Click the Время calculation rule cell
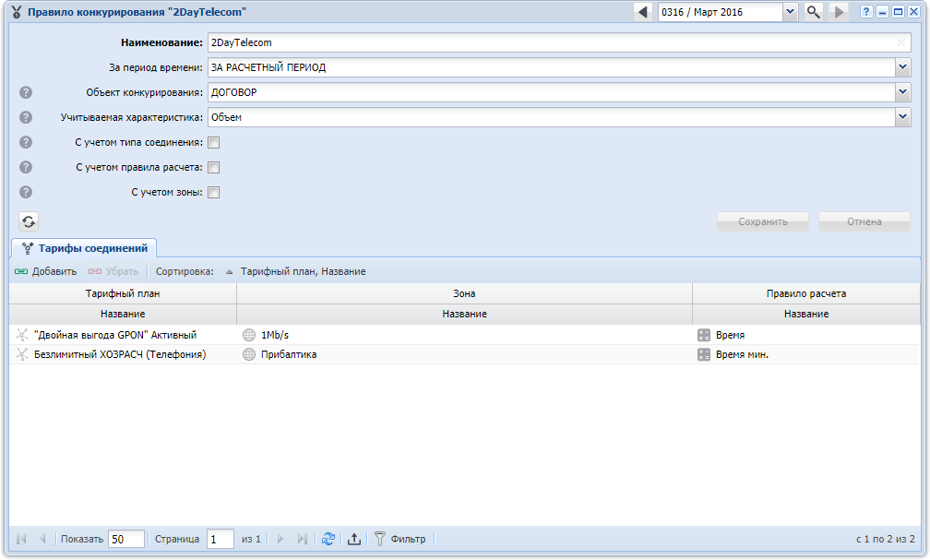 pyautogui.click(x=806, y=335)
